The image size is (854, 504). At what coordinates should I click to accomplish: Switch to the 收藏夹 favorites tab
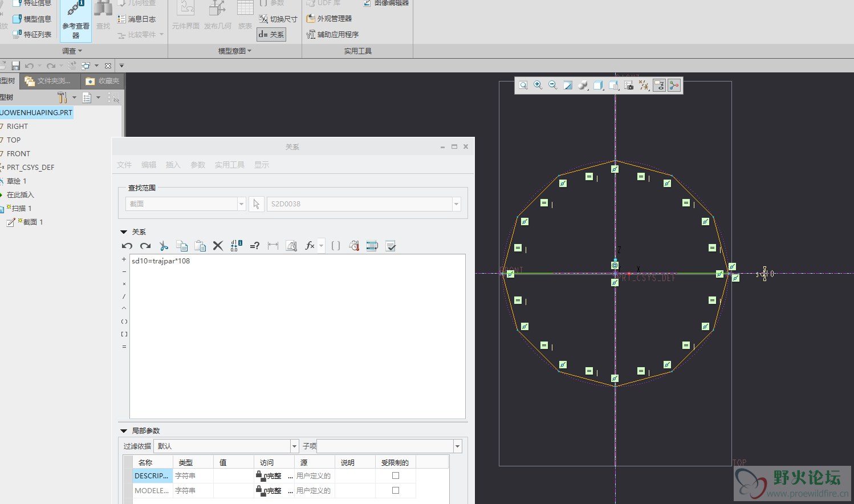[x=103, y=81]
